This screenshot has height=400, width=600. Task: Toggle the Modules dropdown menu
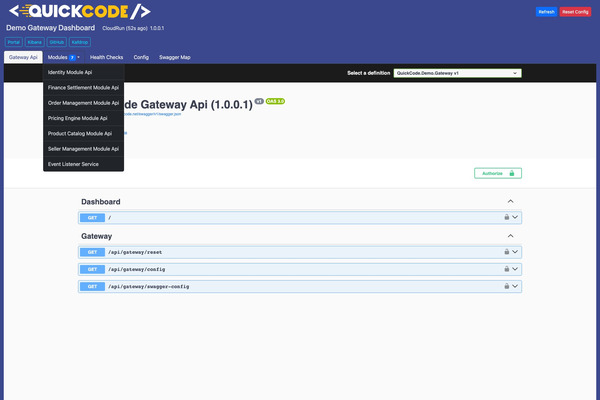(64, 57)
